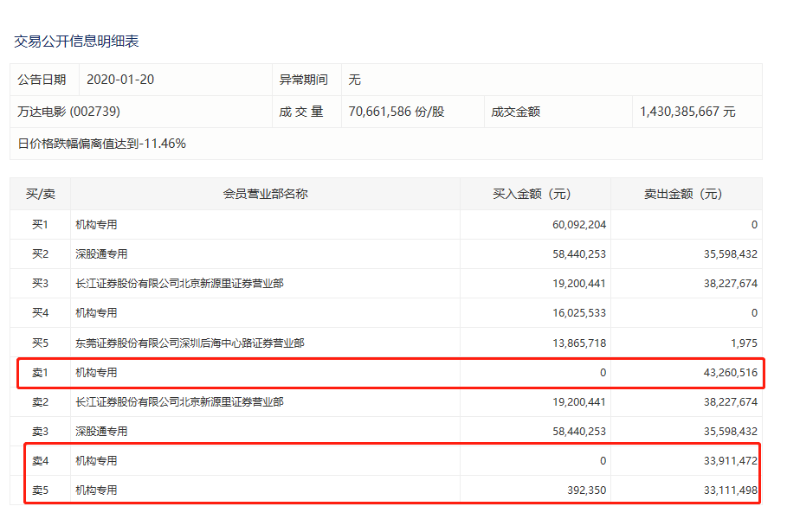Click the 会员营业部名称 column header
Screen dimensions: 787x532
point(265,194)
